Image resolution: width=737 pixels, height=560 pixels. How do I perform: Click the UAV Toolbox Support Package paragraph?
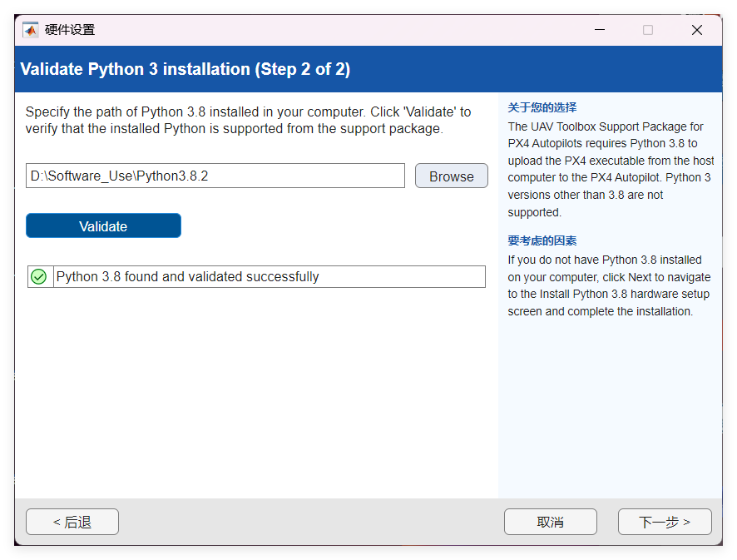pyautogui.click(x=610, y=170)
